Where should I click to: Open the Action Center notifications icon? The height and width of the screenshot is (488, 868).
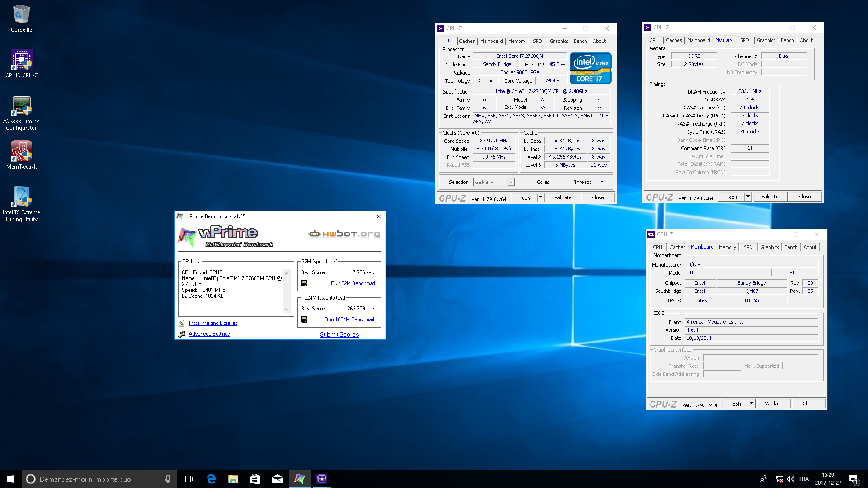[854, 479]
